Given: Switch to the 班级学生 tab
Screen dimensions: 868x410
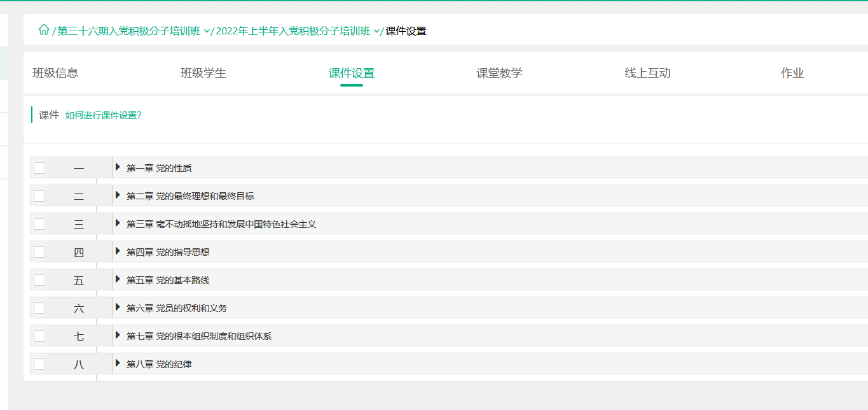Looking at the screenshot, I should (x=203, y=73).
